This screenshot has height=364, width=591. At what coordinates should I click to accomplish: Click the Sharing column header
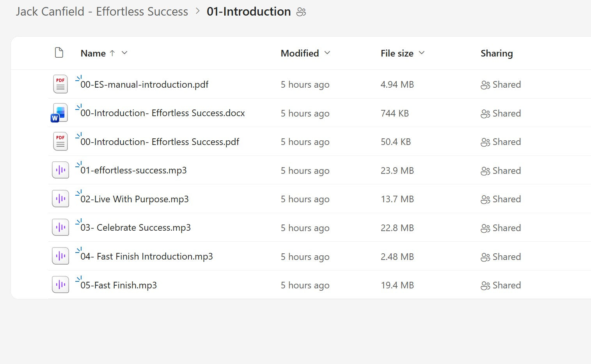tap(496, 53)
